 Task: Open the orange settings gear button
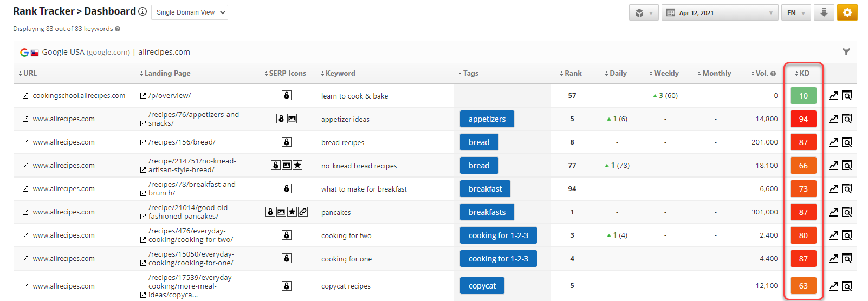(847, 12)
